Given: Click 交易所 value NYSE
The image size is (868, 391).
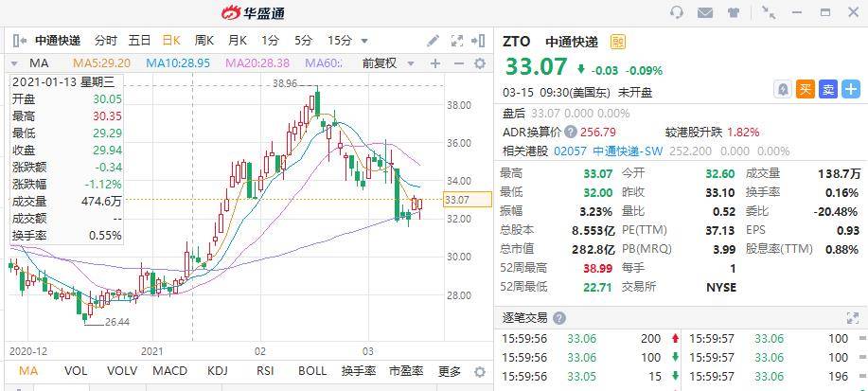Looking at the screenshot, I should 720,288.
